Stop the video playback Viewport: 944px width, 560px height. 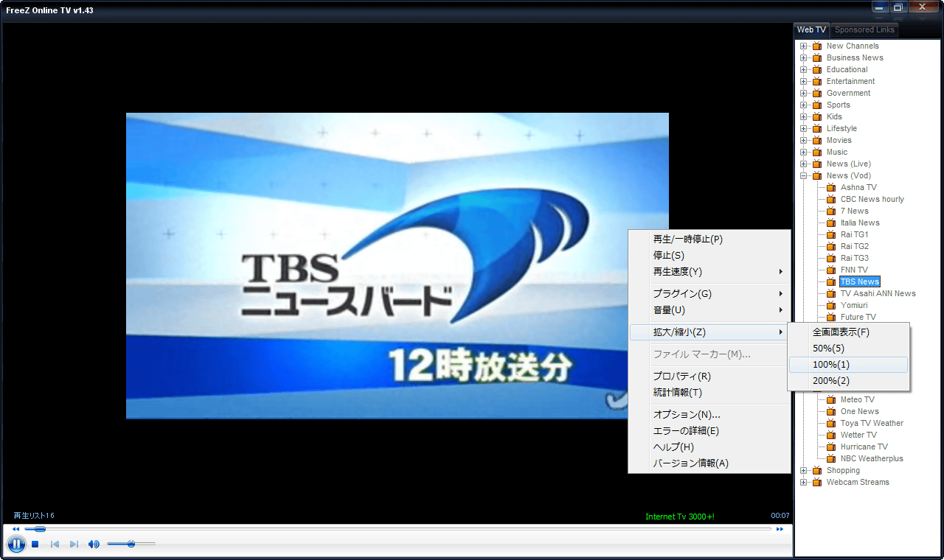35,545
